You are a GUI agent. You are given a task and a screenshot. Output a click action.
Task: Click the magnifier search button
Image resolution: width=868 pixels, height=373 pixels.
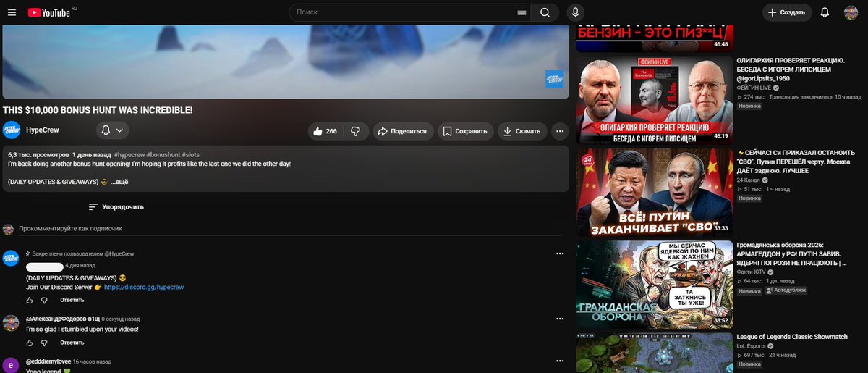point(545,12)
